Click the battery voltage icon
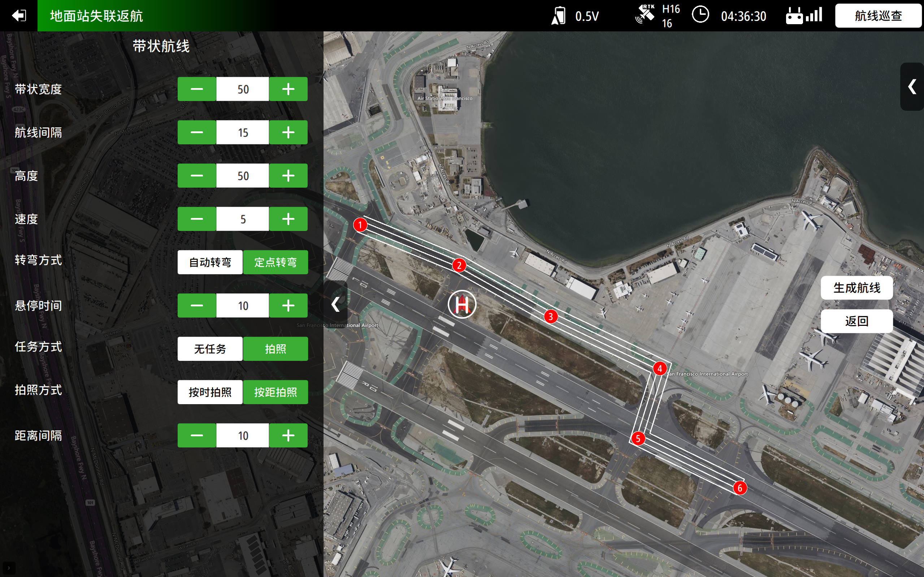The image size is (924, 577). [559, 16]
